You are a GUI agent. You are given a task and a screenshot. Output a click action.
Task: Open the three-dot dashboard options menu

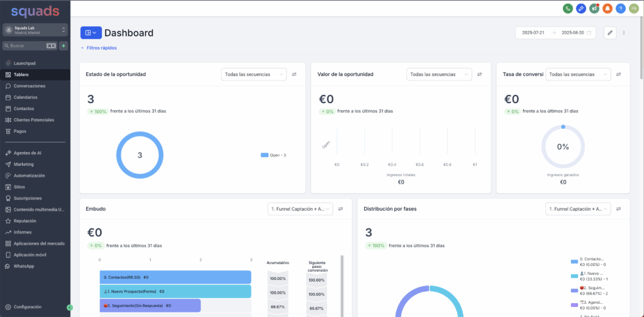624,33
